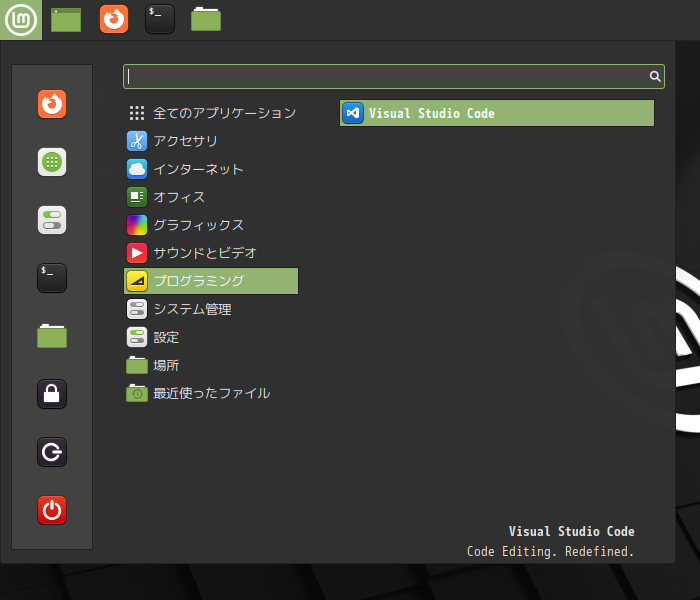Open the 場所 places category

(x=211, y=365)
